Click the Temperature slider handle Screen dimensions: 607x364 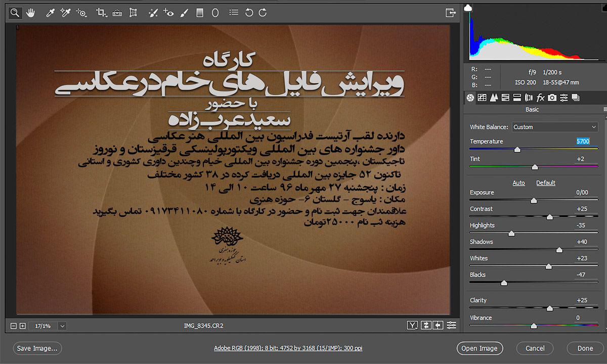tap(517, 150)
